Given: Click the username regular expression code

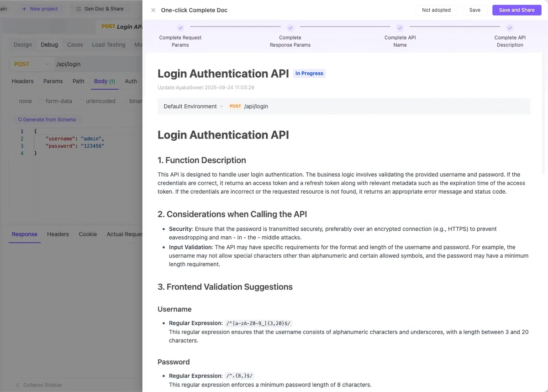Looking at the screenshot, I should (x=258, y=323).
